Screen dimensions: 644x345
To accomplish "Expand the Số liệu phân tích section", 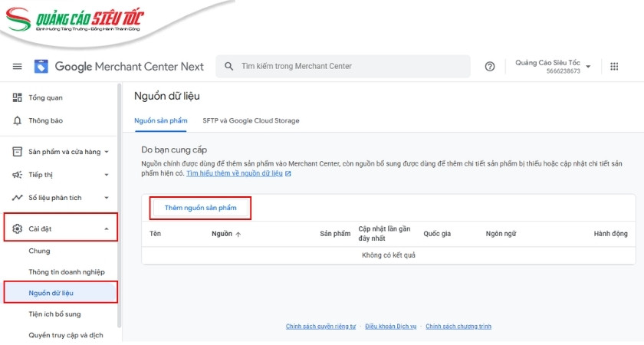I will coord(107,198).
